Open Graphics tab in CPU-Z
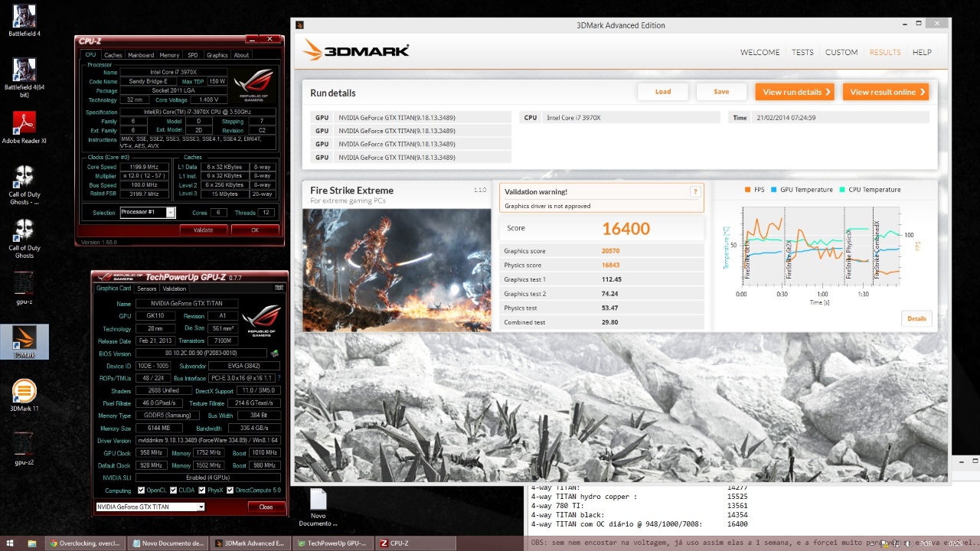Viewport: 980px width, 551px height. point(217,55)
